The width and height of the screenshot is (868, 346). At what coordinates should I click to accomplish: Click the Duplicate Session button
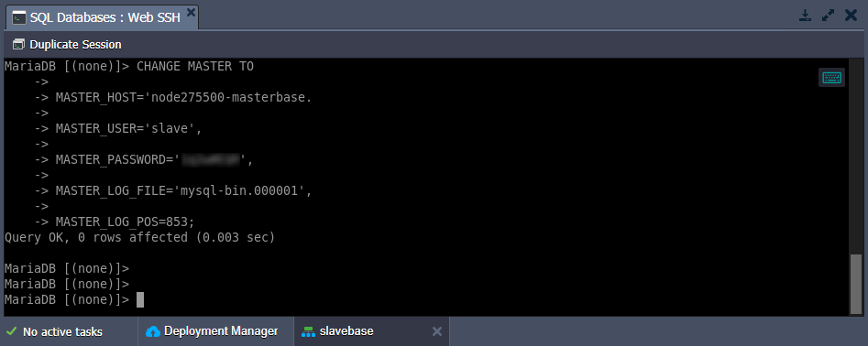click(67, 44)
